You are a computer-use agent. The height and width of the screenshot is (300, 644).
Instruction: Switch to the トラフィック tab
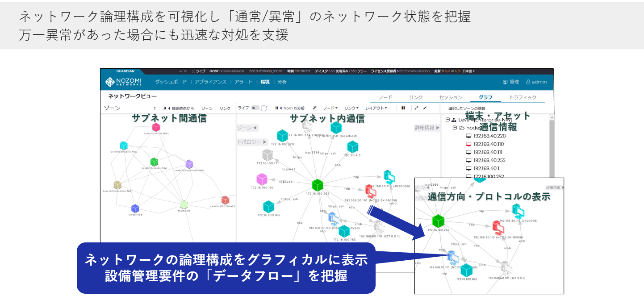pos(523,97)
